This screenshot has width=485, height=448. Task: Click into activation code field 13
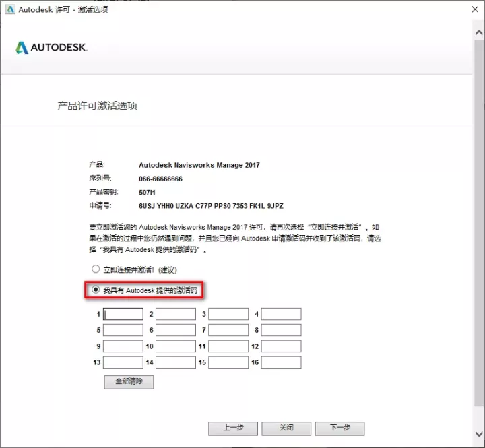(x=123, y=362)
